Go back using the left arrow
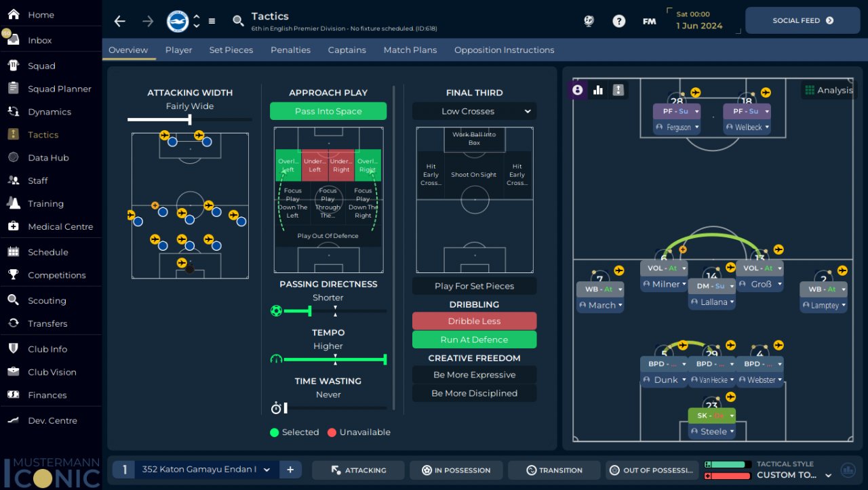 click(120, 21)
